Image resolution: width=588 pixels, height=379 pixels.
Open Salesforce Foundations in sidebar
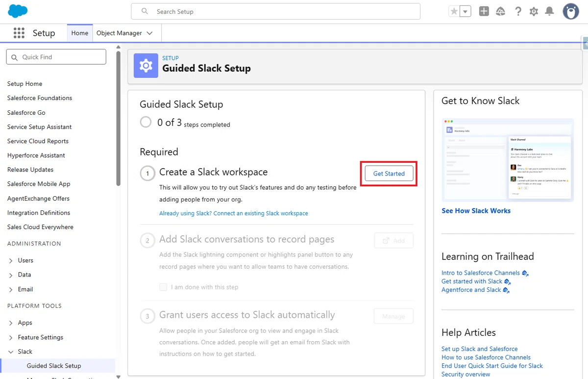tap(40, 98)
